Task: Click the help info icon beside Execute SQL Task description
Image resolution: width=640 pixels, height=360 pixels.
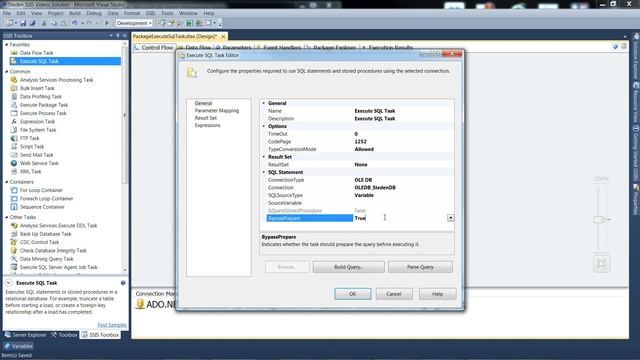Action: pos(123,283)
